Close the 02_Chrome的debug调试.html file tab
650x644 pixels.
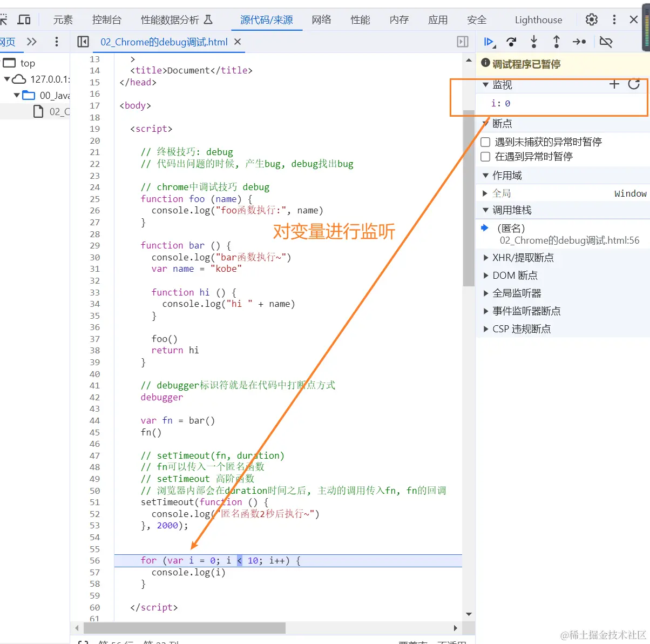coord(238,42)
